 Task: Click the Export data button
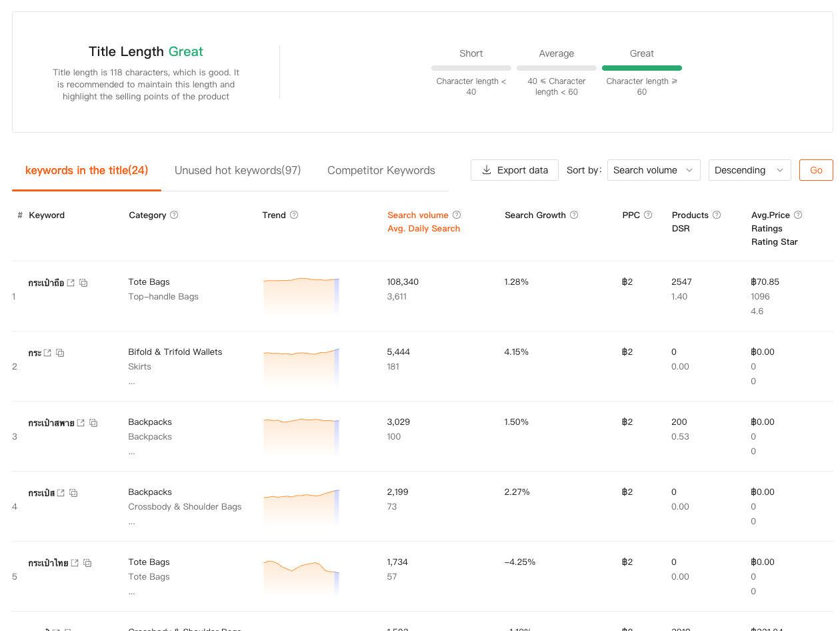click(x=514, y=170)
